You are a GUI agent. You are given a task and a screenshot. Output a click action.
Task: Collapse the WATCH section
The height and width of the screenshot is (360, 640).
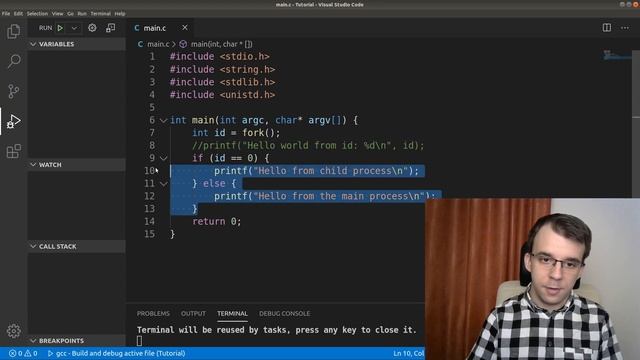pyautogui.click(x=77, y=164)
